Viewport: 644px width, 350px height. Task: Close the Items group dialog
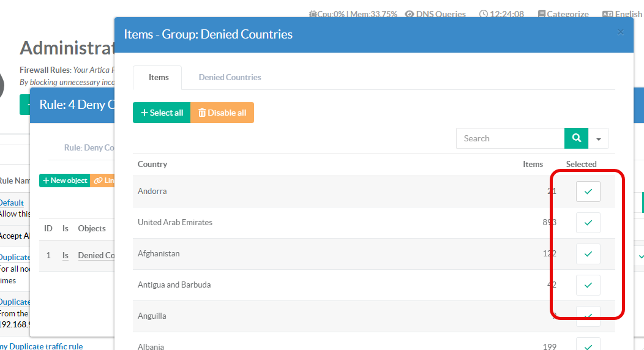click(x=621, y=32)
